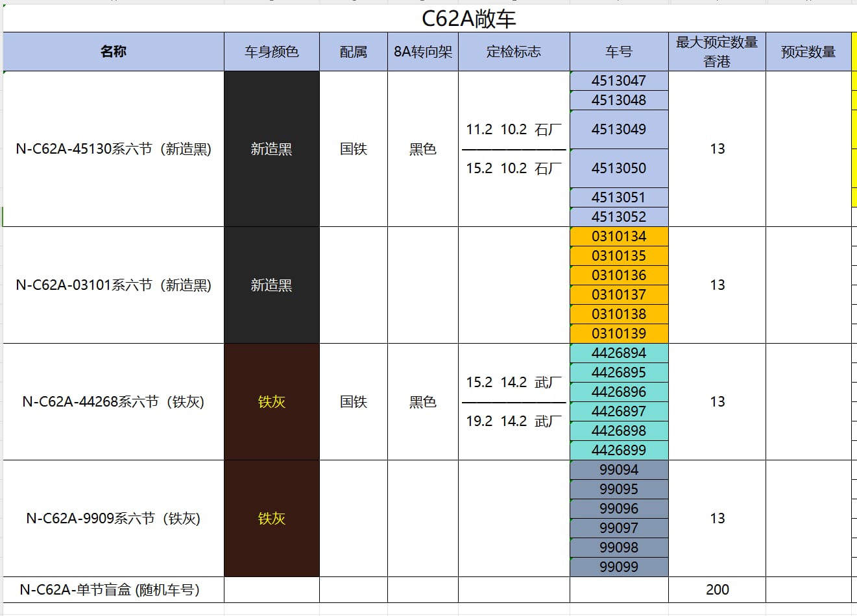The height and width of the screenshot is (616, 857).
Task: Click inspection mark '15.2 14.2 武厂'
Action: coord(514,383)
